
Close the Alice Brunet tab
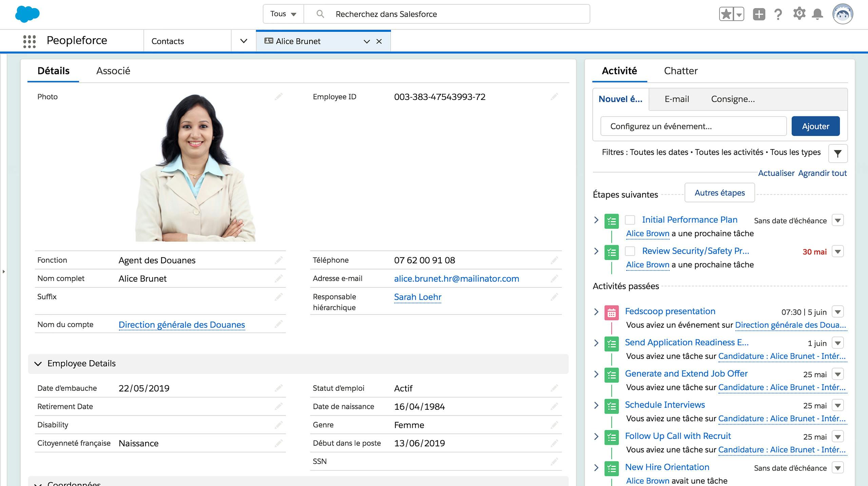coord(379,41)
